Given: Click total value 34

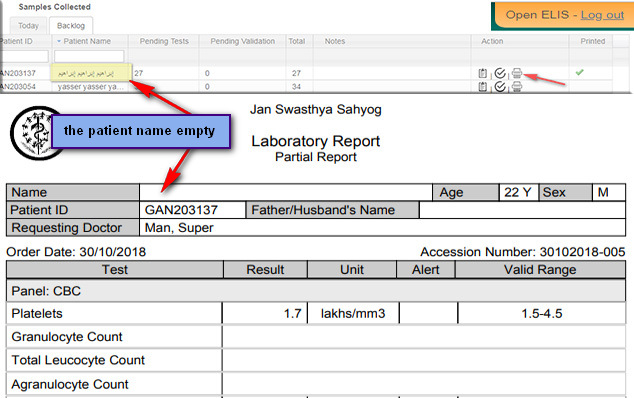Looking at the screenshot, I should pyautogui.click(x=296, y=87).
